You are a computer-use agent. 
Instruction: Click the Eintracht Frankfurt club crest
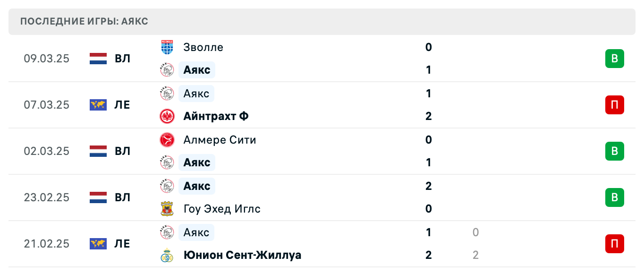pos(167,116)
